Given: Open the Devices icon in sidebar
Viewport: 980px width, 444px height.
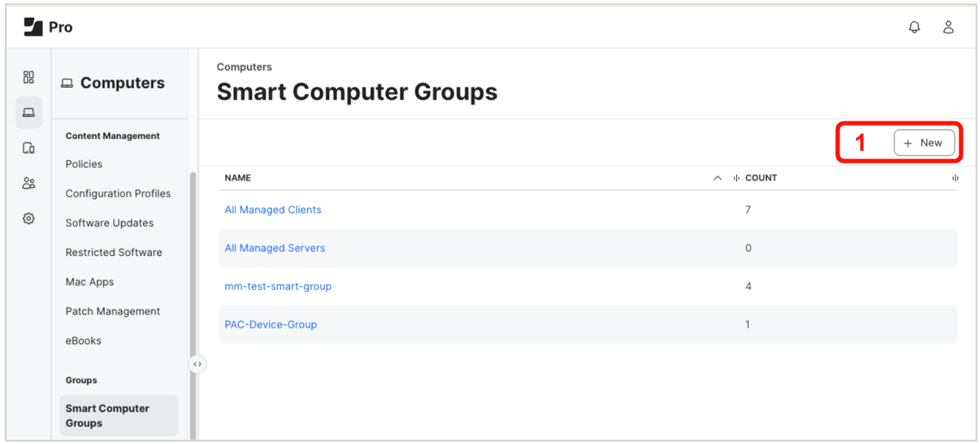Looking at the screenshot, I should (x=29, y=148).
